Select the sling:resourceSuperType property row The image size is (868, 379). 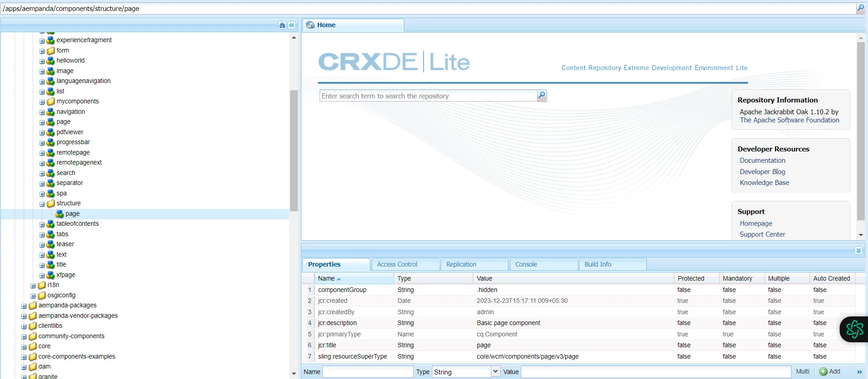pyautogui.click(x=578, y=357)
